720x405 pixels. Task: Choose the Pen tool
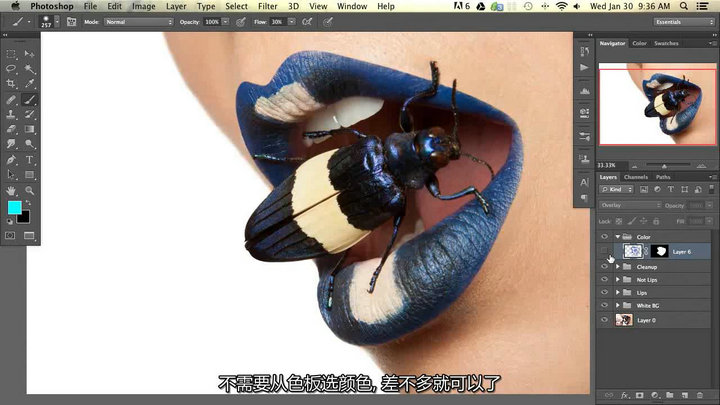(11, 159)
